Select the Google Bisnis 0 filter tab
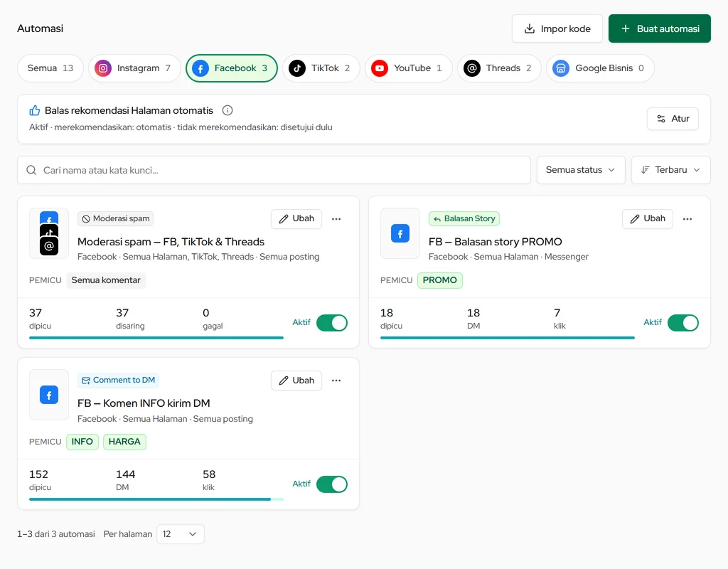 point(600,68)
